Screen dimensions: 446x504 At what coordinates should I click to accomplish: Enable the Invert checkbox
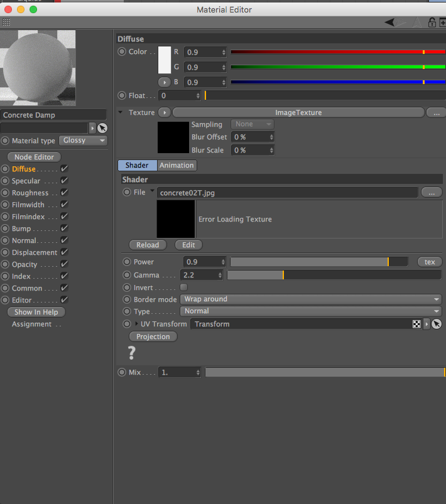click(x=184, y=287)
